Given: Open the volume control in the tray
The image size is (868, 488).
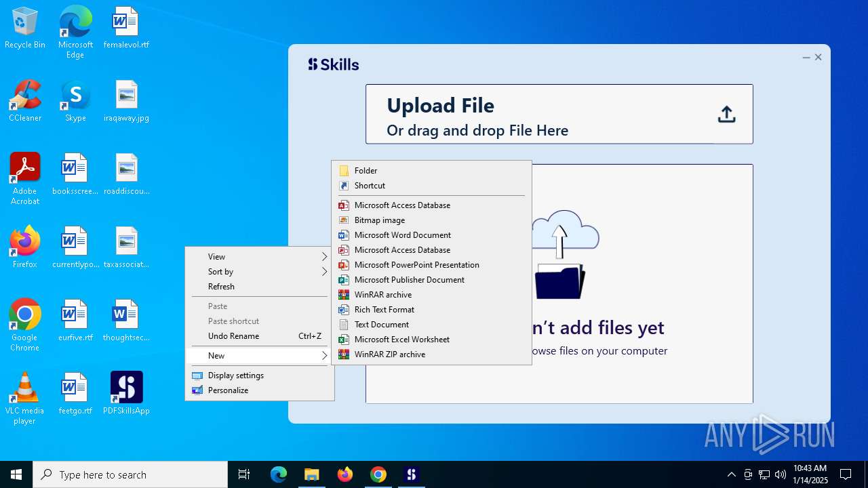Looking at the screenshot, I should [781, 474].
